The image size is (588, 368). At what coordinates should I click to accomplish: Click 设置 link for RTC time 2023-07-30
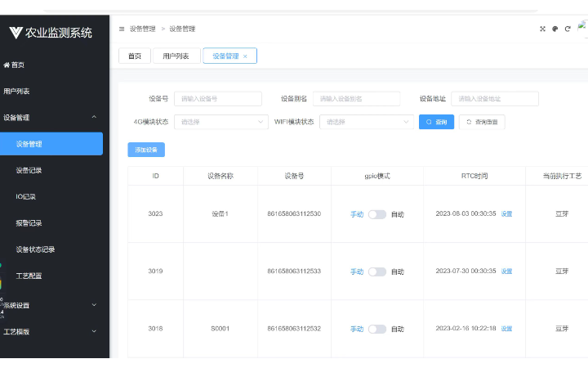(x=506, y=272)
